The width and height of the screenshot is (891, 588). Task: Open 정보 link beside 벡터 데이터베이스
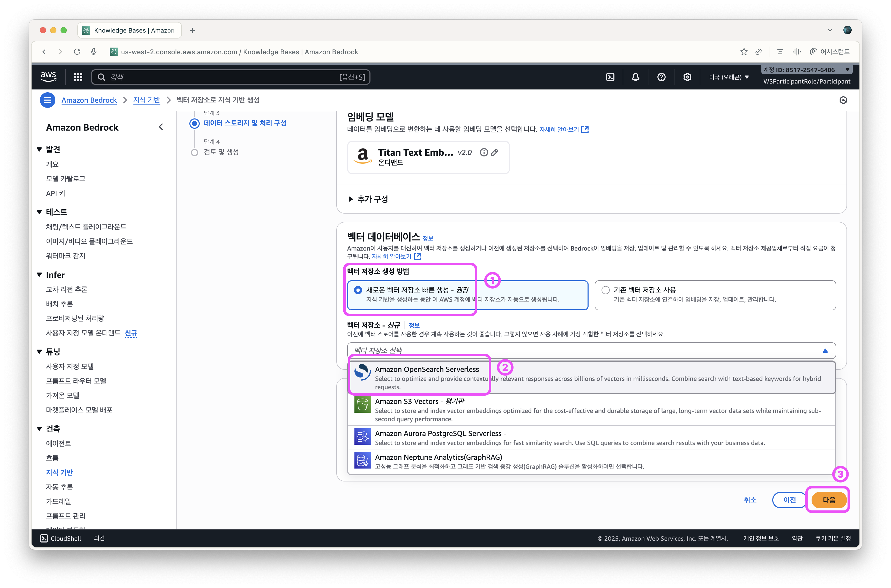(x=428, y=238)
